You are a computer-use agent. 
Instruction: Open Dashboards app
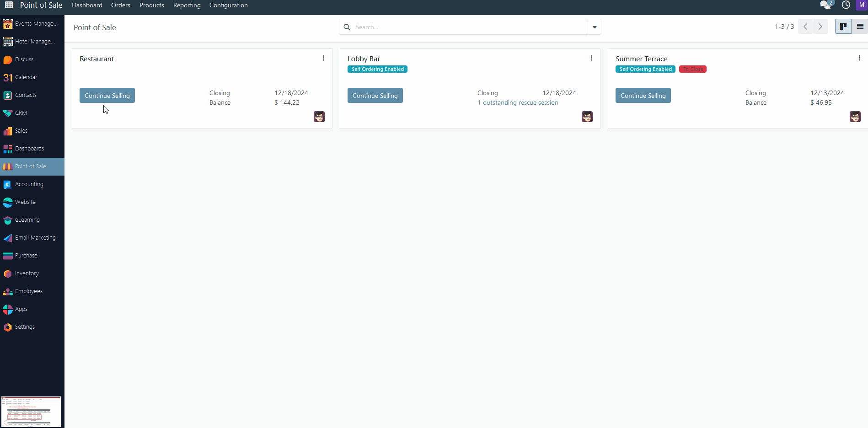[x=32, y=149]
